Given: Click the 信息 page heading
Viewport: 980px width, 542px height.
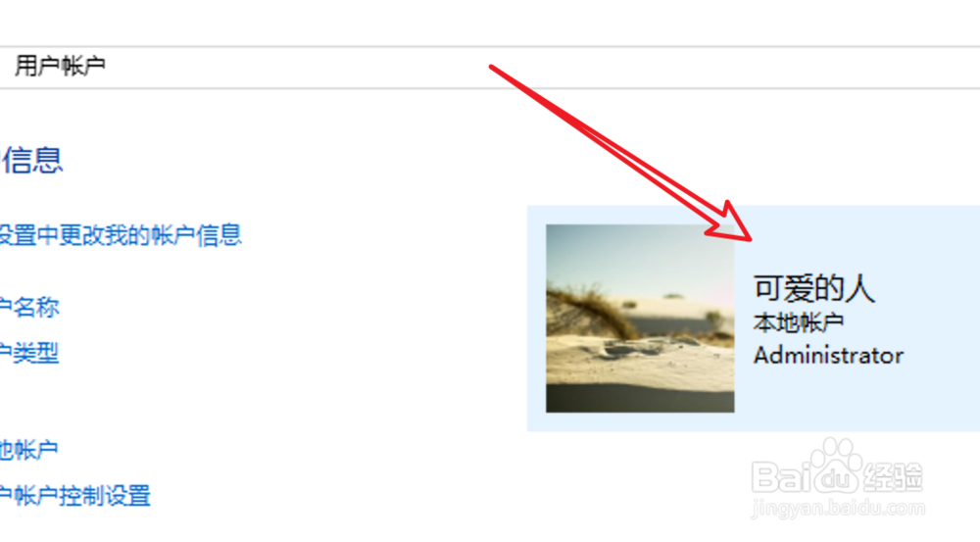Looking at the screenshot, I should coord(32,160).
